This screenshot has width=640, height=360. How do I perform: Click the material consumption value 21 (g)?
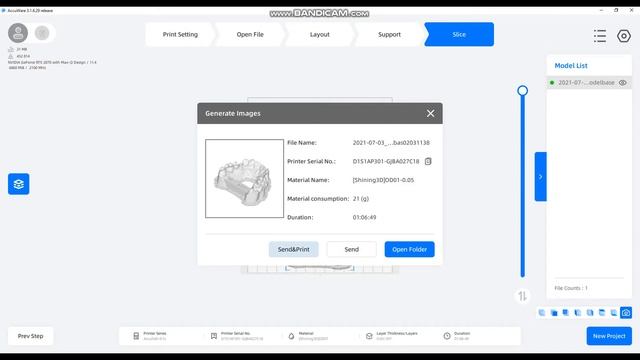361,199
